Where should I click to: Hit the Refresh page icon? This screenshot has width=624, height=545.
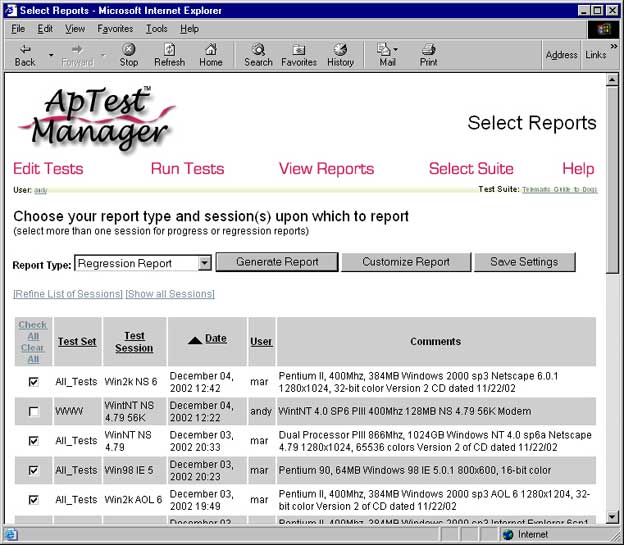click(169, 49)
